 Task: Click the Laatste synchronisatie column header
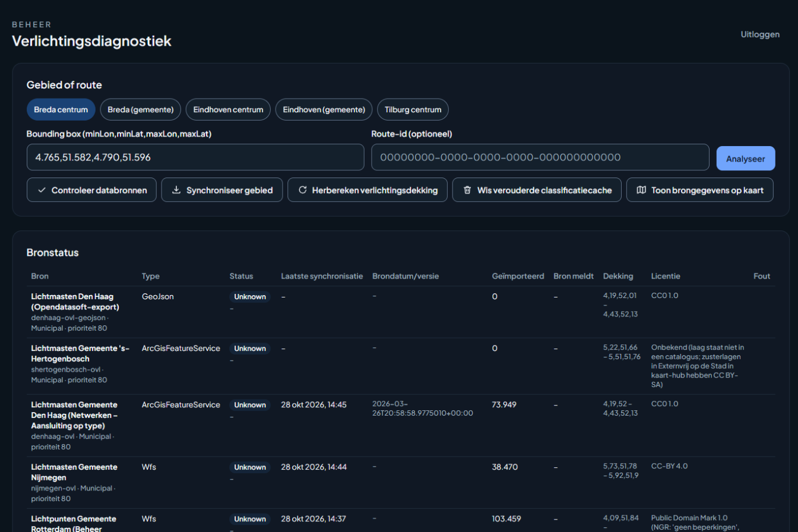(322, 276)
